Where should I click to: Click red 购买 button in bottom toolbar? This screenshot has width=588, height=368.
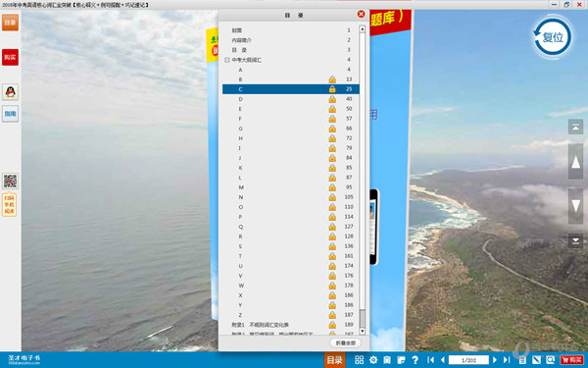[x=572, y=360]
